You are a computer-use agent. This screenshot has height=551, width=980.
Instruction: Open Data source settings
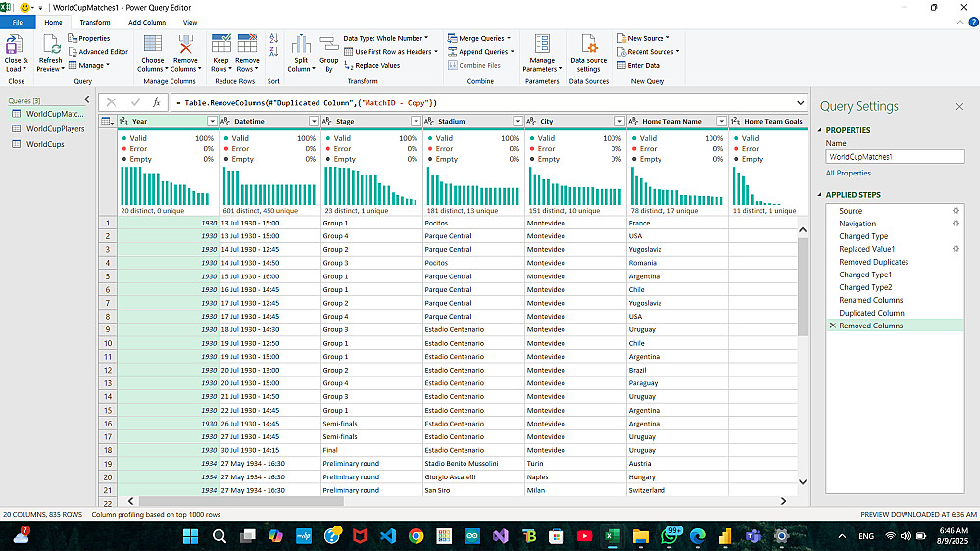pos(588,44)
